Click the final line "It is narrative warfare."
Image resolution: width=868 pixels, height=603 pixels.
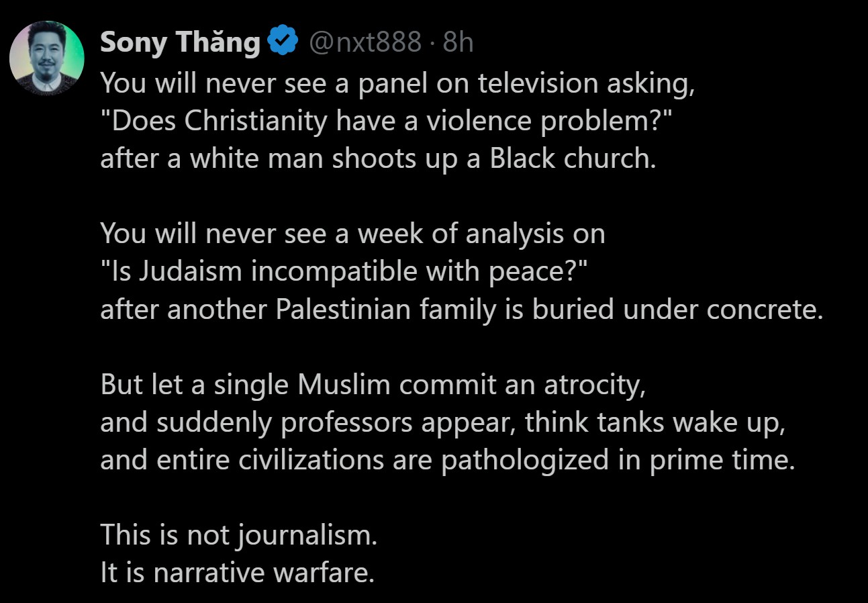coord(237,572)
